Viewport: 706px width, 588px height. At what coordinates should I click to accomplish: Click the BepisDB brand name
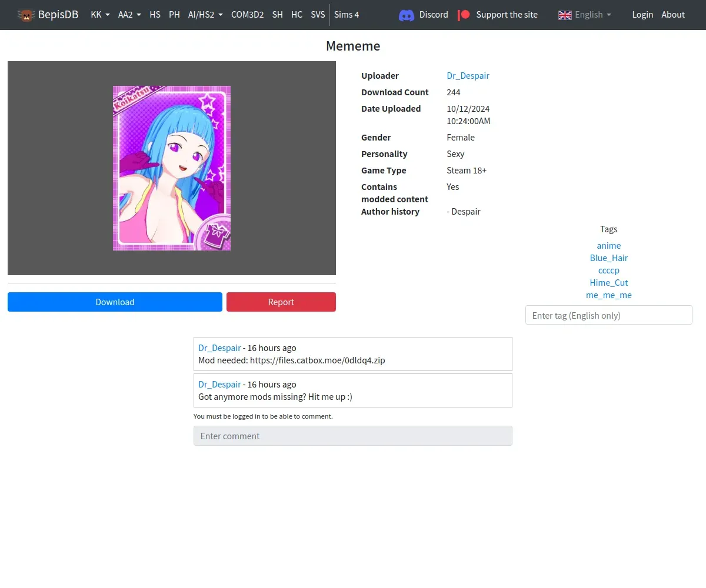[58, 15]
